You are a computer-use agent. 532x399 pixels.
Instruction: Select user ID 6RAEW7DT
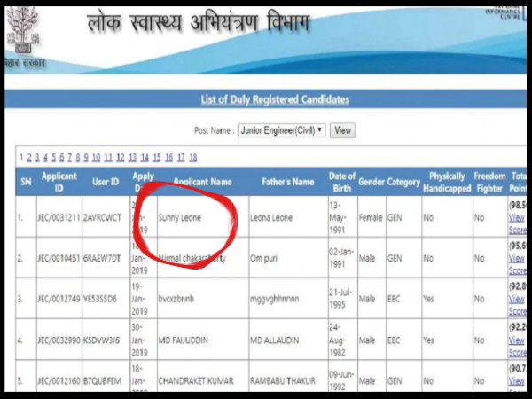tap(102, 258)
